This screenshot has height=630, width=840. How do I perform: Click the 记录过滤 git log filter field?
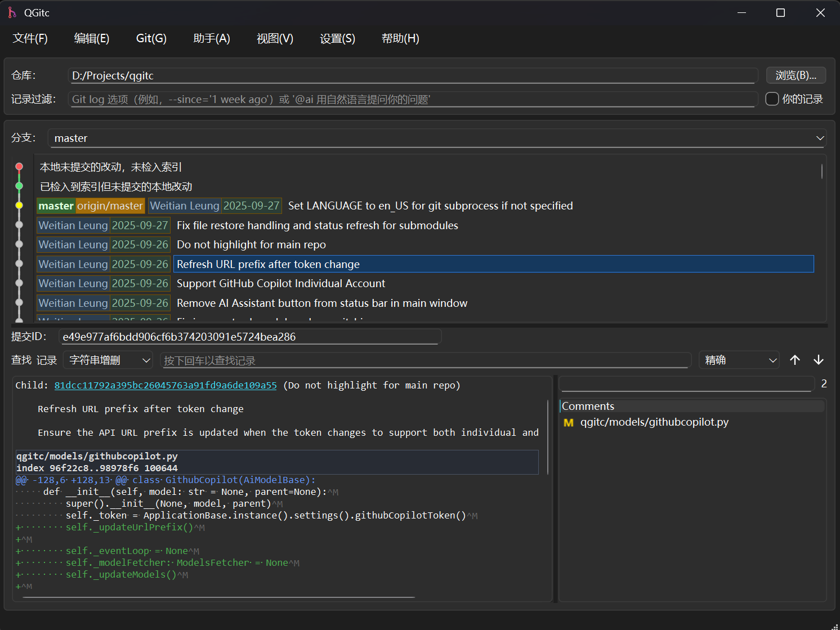(x=412, y=100)
